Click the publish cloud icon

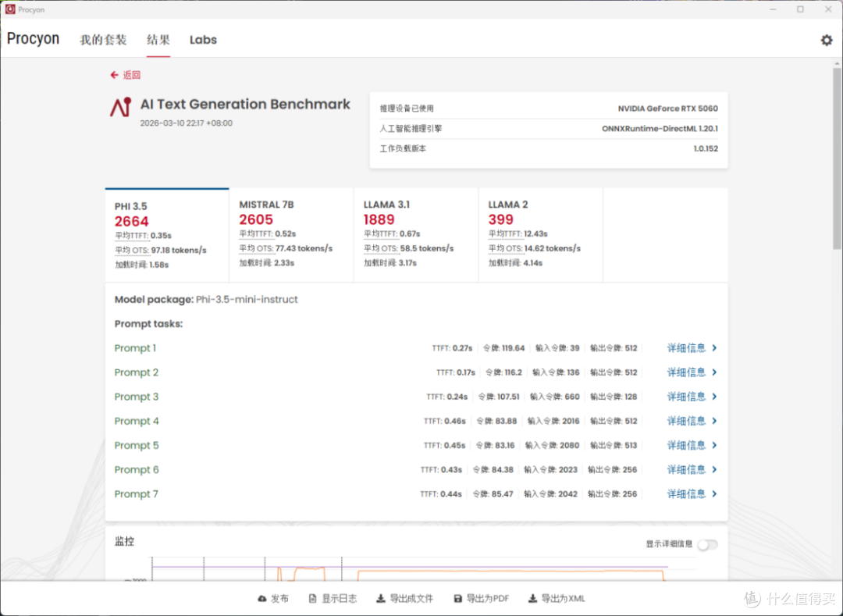[261, 598]
